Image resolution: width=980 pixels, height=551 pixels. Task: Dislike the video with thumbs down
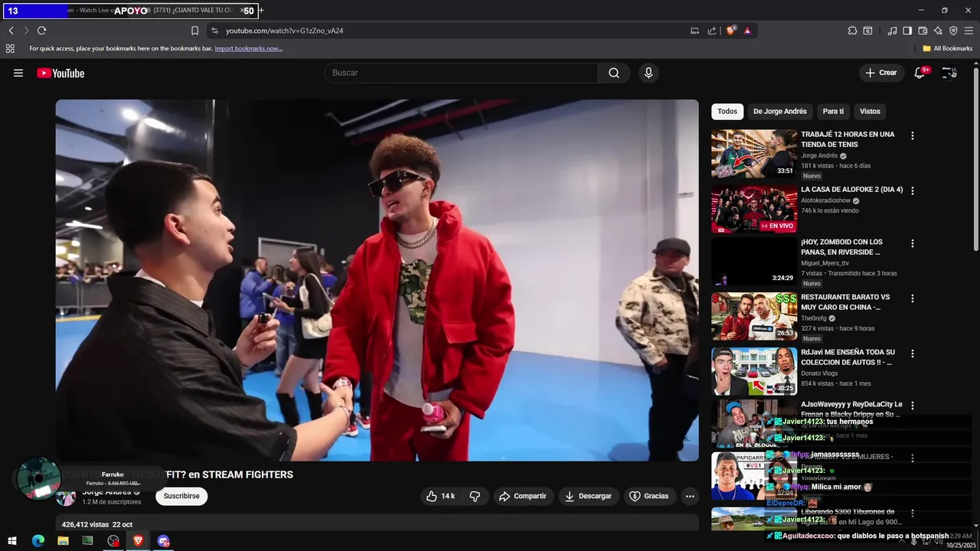point(475,496)
